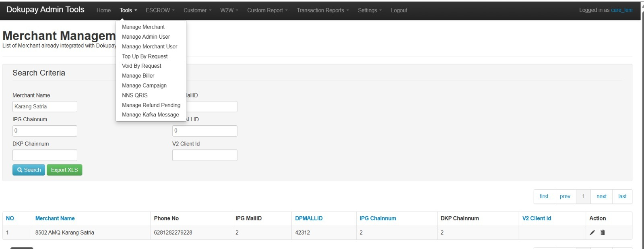This screenshot has width=644, height=249.
Task: Click the Dokupay Admin Tools brand link
Action: click(x=45, y=10)
